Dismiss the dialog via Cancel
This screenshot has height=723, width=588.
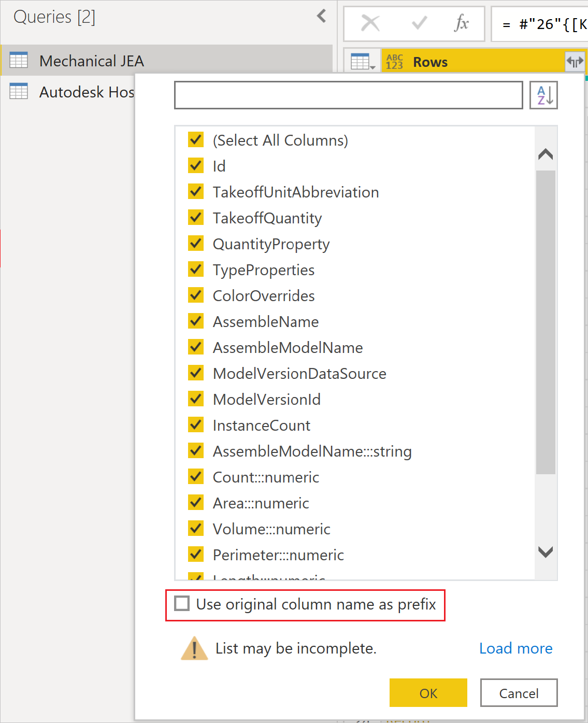pyautogui.click(x=518, y=692)
